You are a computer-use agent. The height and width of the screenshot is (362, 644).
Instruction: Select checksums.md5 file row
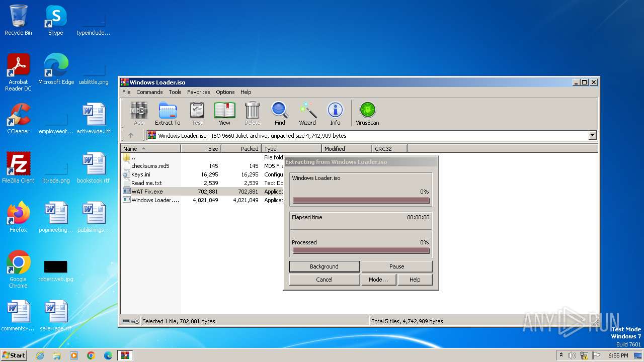click(202, 166)
